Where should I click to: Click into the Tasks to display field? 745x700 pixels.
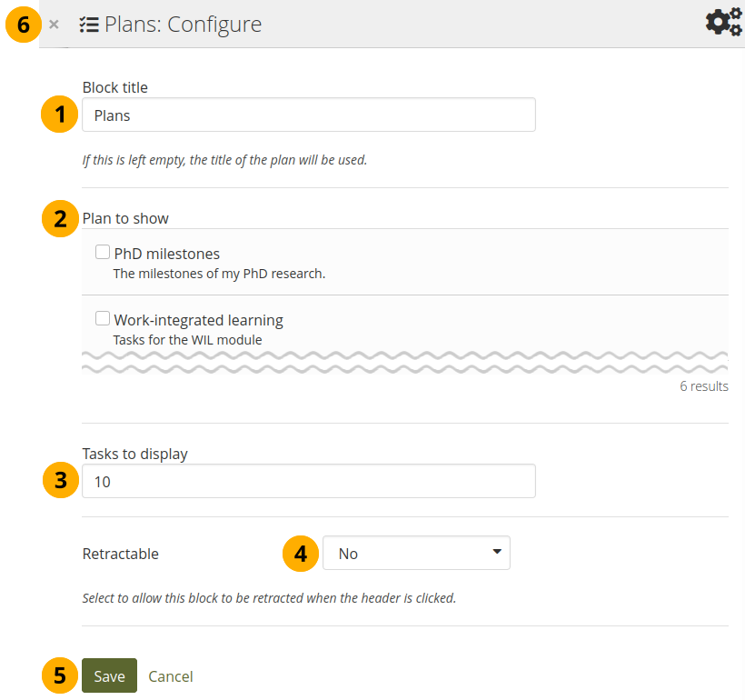point(308,481)
